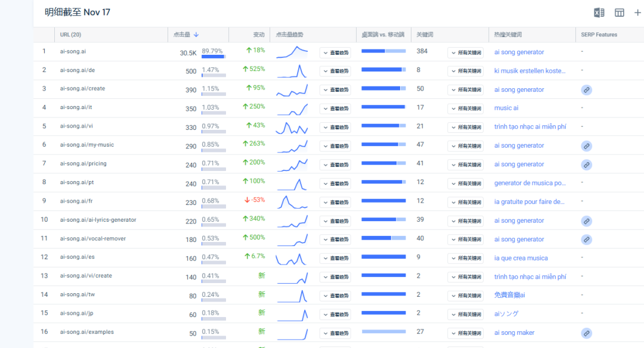Image resolution: width=644 pixels, height=348 pixels.
Task: Click trend sparkline for ai-song.ai row
Action: pos(292,52)
